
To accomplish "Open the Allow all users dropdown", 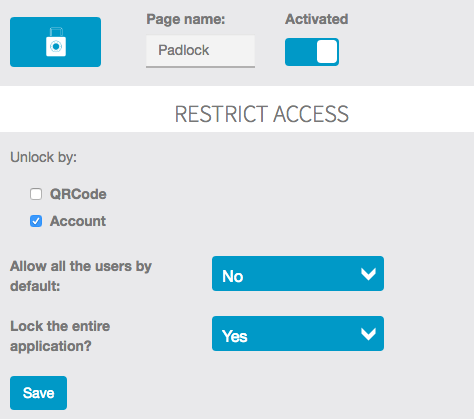I will [x=298, y=274].
